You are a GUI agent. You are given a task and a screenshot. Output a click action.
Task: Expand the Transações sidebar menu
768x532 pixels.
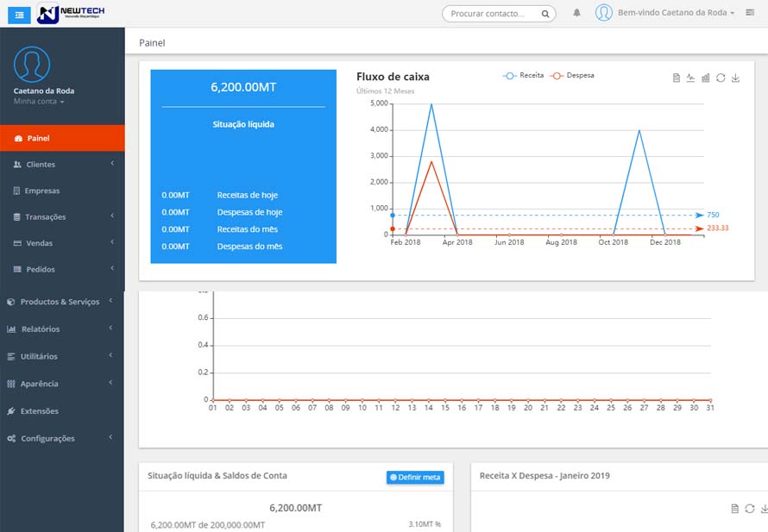coord(62,216)
